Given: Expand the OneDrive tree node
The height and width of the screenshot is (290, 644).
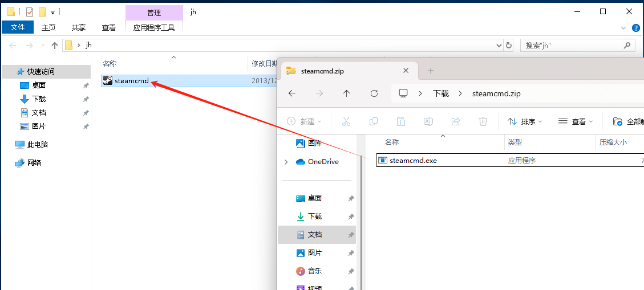Looking at the screenshot, I should click(286, 162).
